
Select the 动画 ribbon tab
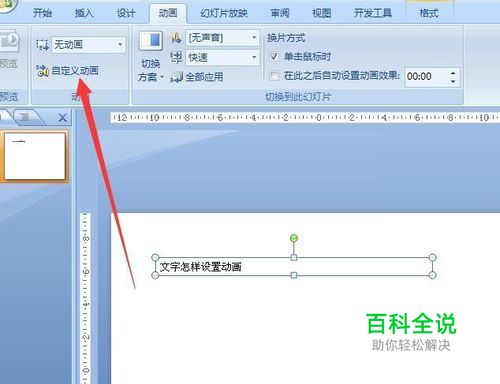pyautogui.click(x=168, y=13)
